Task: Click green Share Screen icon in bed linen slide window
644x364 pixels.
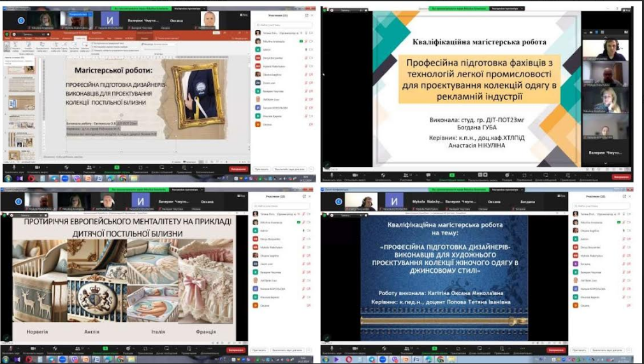Action: [117, 167]
